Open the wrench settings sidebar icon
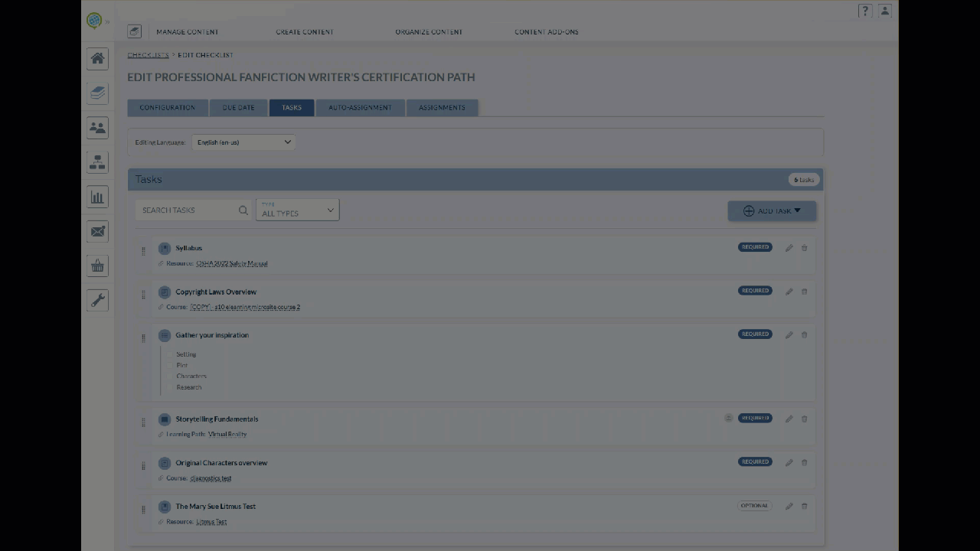Screen dimensions: 980x551 click(97, 301)
